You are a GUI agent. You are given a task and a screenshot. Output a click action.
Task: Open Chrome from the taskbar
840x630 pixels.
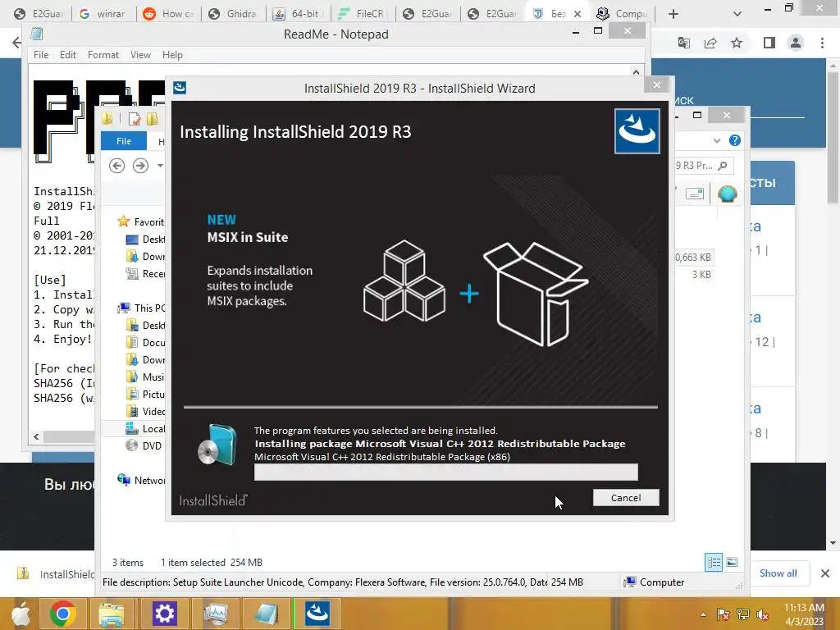coord(62,614)
